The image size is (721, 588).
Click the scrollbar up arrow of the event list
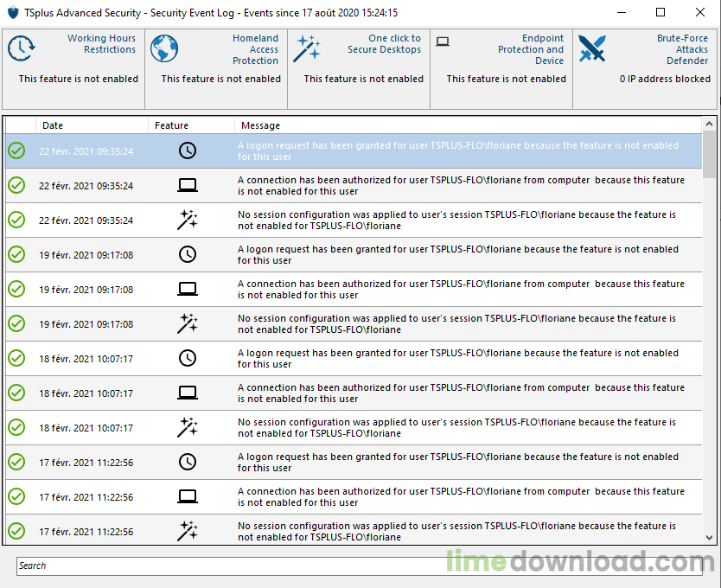[x=709, y=124]
